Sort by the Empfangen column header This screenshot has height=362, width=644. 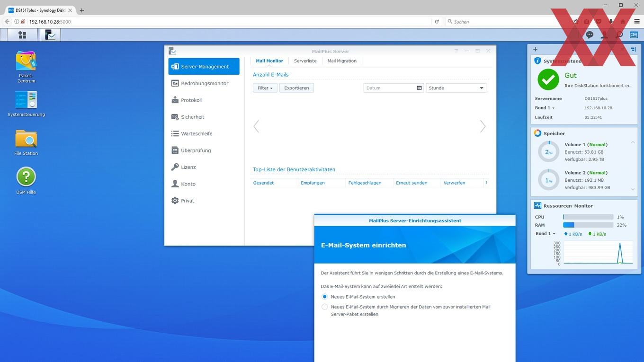[322, 183]
